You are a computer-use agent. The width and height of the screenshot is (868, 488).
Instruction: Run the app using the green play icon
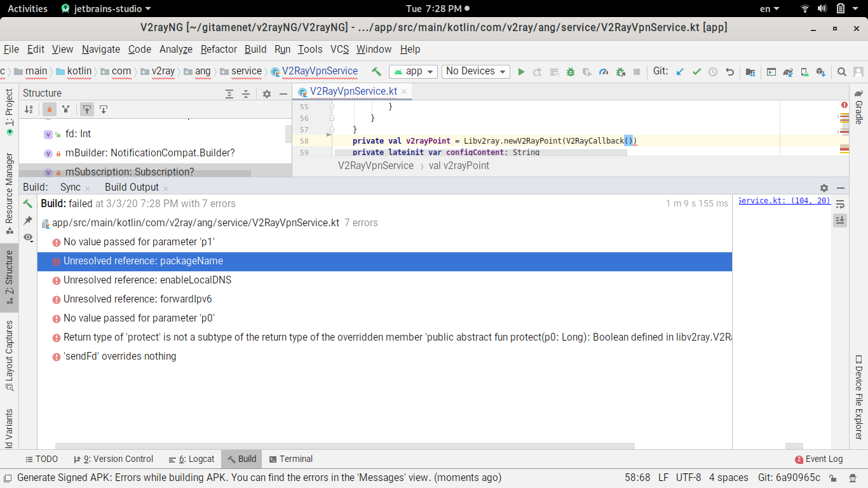[x=521, y=71]
